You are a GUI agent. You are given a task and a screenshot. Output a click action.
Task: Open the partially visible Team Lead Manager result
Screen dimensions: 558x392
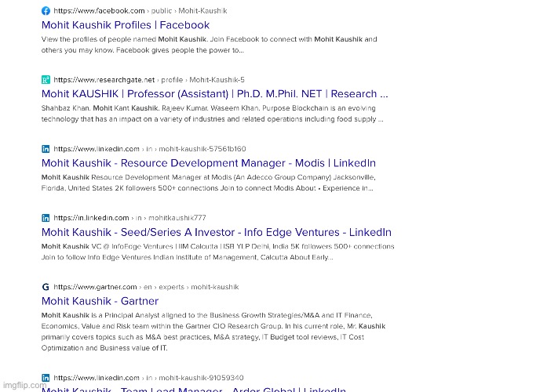[x=193, y=389]
